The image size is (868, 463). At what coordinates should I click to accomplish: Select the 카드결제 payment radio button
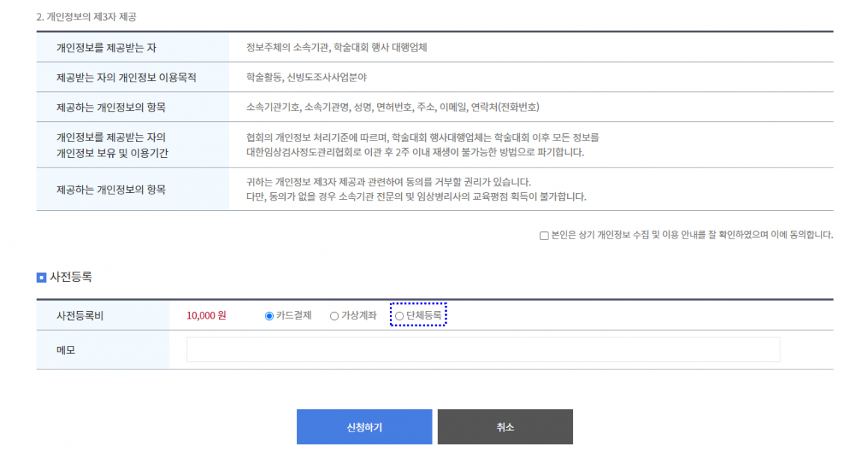click(x=269, y=316)
